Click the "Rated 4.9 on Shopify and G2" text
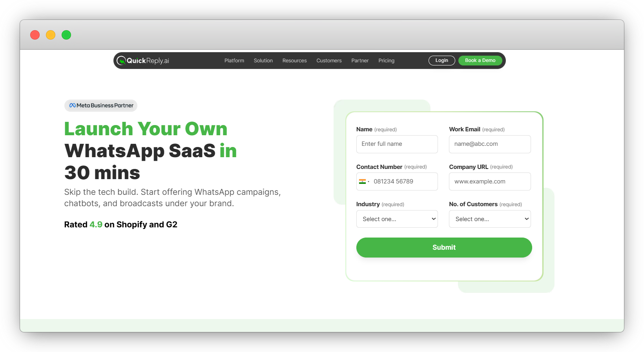The image size is (644, 352). (121, 225)
